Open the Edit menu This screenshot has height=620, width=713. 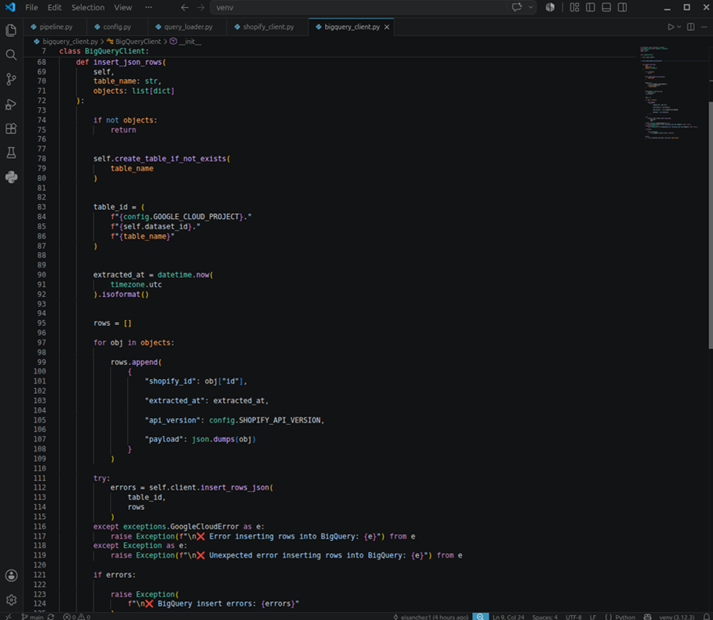coord(54,7)
